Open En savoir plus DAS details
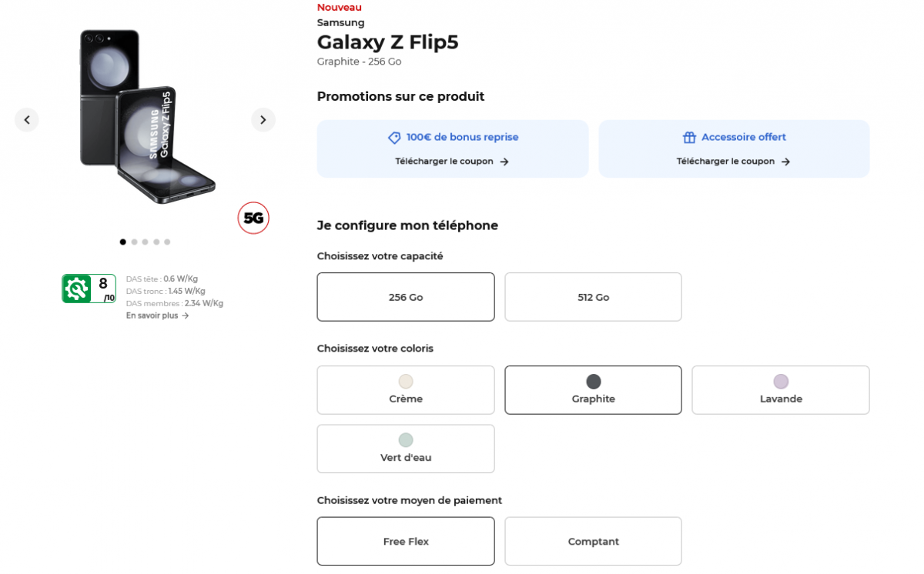924x574 pixels. 152,315
